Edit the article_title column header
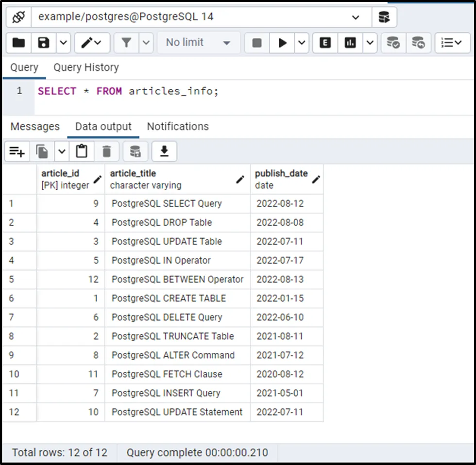The image size is (476, 465). coord(239,180)
